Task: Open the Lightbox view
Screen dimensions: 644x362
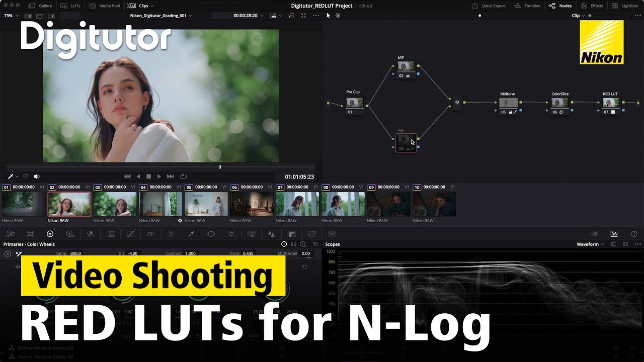Action: point(625,6)
